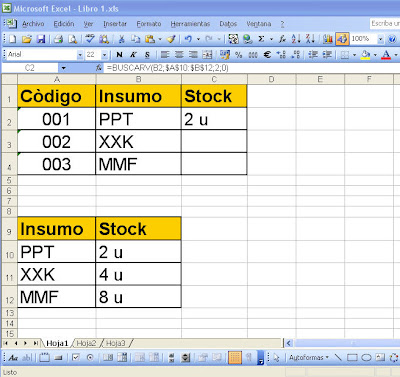Open the Autoformas drawing button

[309, 358]
